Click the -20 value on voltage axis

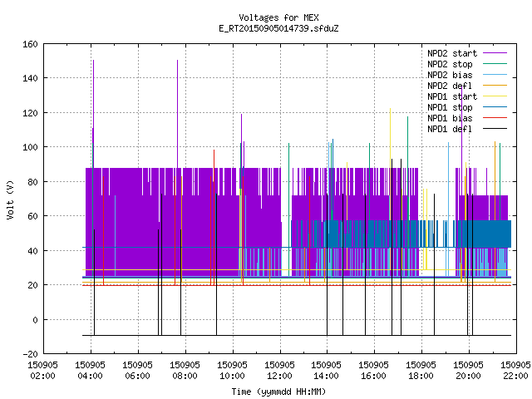[x=30, y=354]
